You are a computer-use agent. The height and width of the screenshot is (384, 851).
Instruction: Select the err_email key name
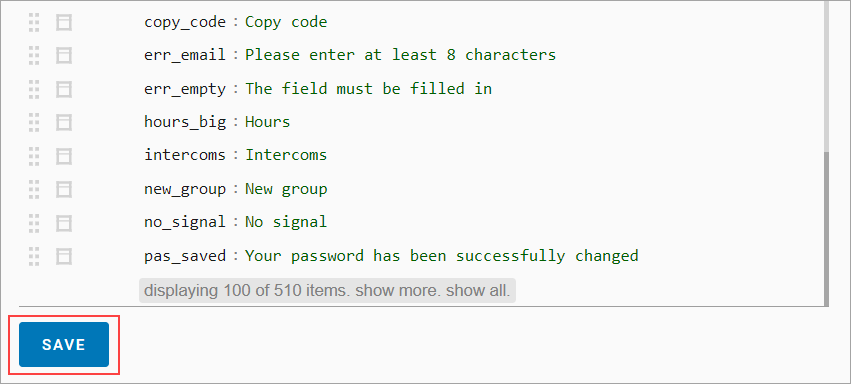pos(185,55)
